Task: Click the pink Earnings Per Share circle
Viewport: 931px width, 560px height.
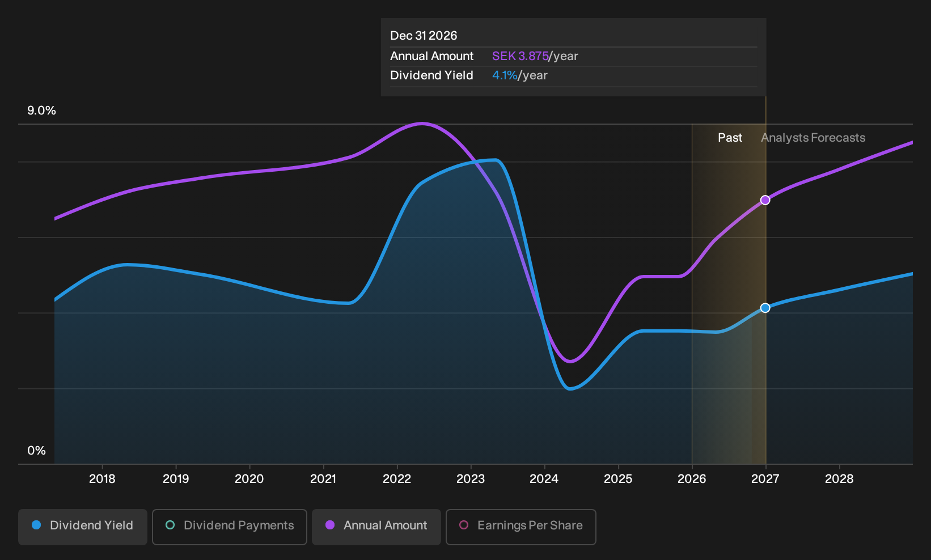Action: tap(464, 525)
